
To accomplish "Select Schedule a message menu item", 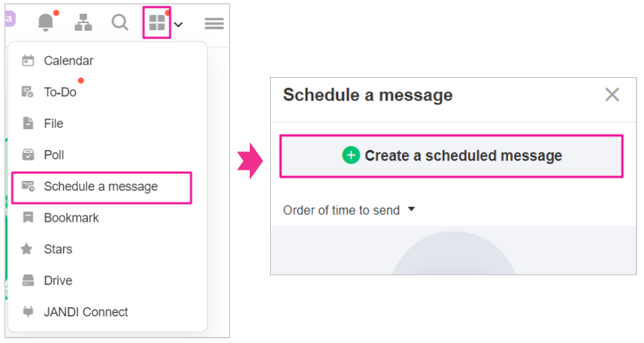I will click(x=100, y=187).
